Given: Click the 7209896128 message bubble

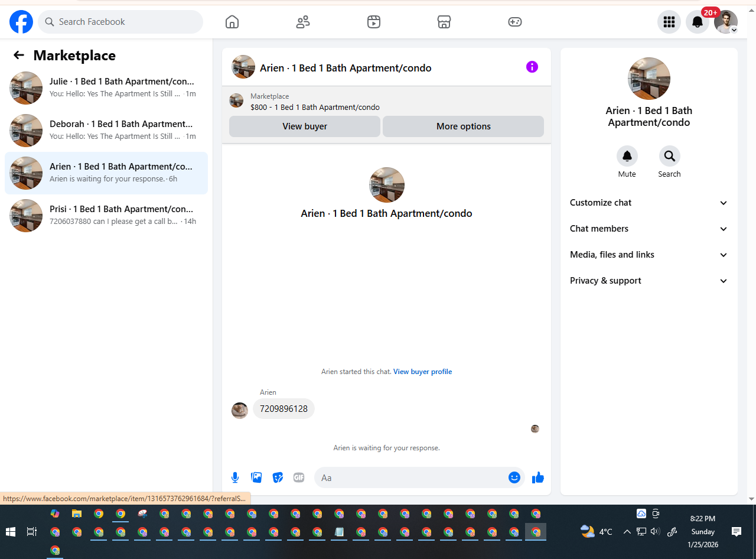Looking at the screenshot, I should tap(283, 409).
